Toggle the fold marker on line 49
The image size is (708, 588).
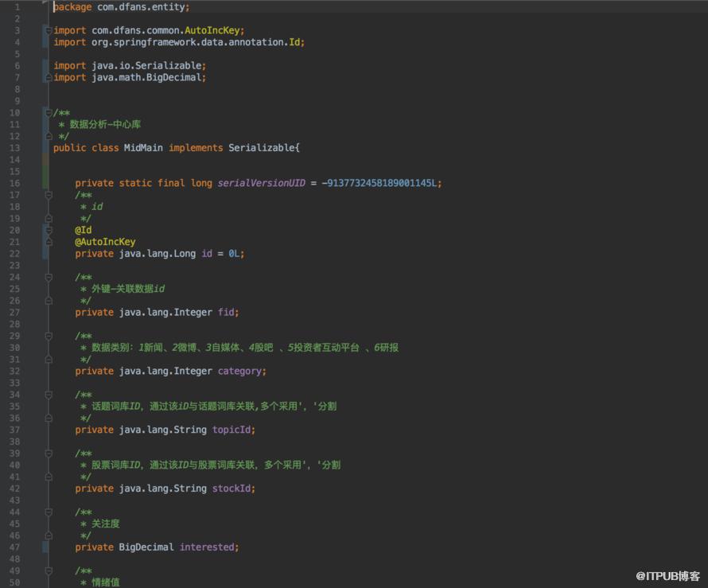(x=49, y=570)
